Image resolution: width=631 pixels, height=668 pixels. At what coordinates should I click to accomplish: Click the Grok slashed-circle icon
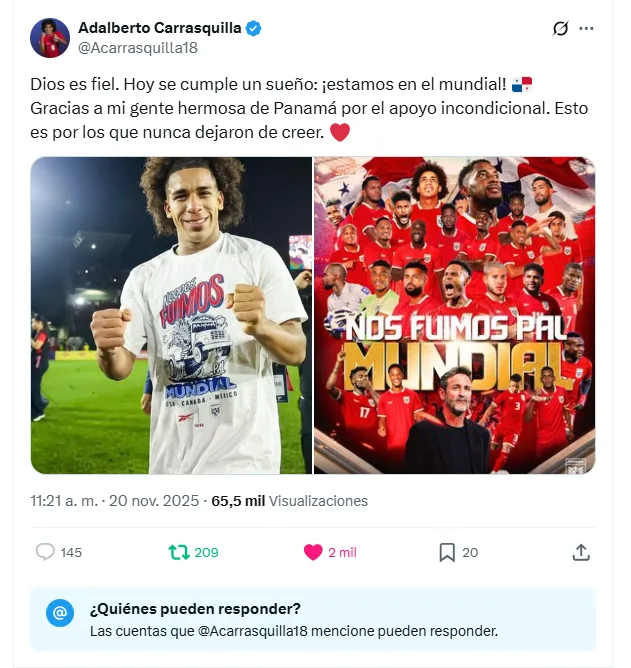pos(560,29)
